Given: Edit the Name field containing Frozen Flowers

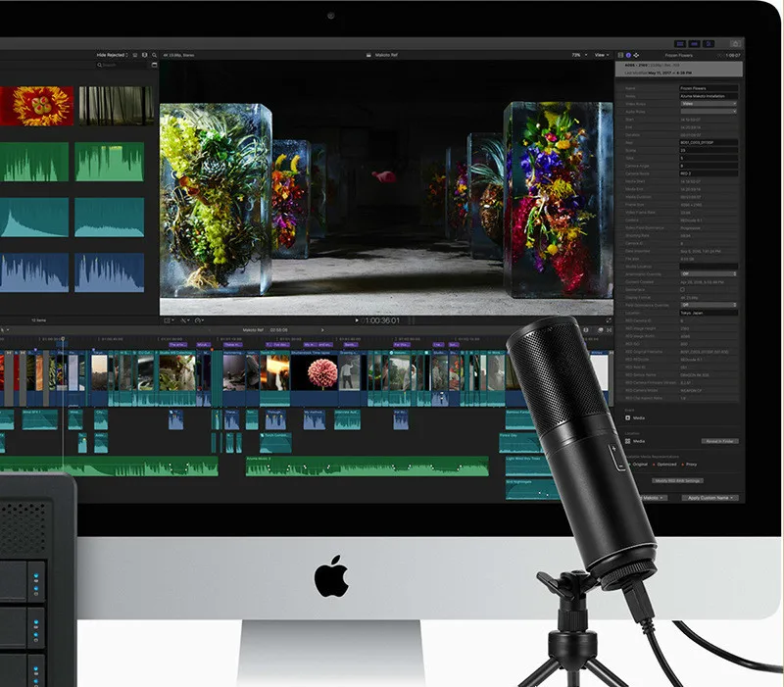Looking at the screenshot, I should pos(709,88).
